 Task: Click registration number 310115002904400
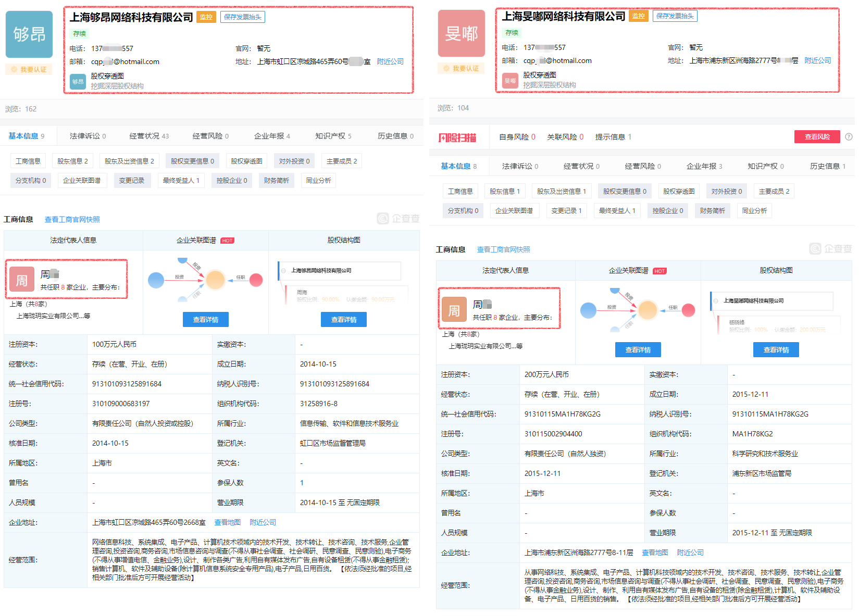(553, 434)
